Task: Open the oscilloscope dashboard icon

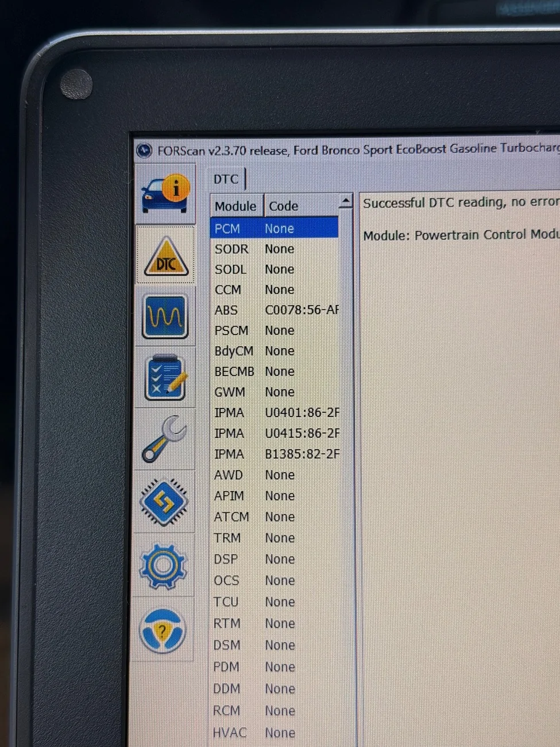Action: [x=165, y=317]
